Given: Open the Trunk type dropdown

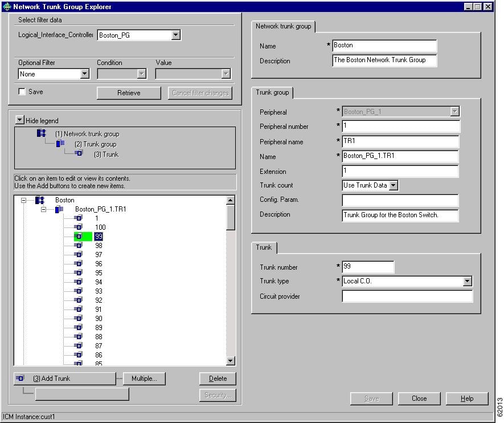Looking at the screenshot, I should coord(468,282).
